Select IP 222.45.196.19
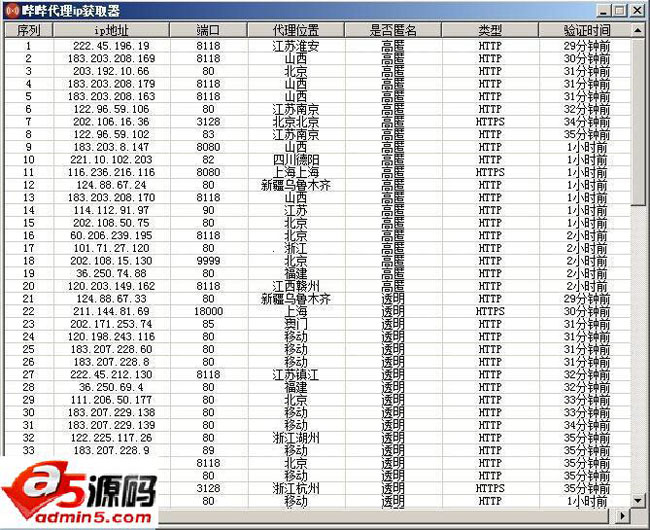 coord(111,46)
